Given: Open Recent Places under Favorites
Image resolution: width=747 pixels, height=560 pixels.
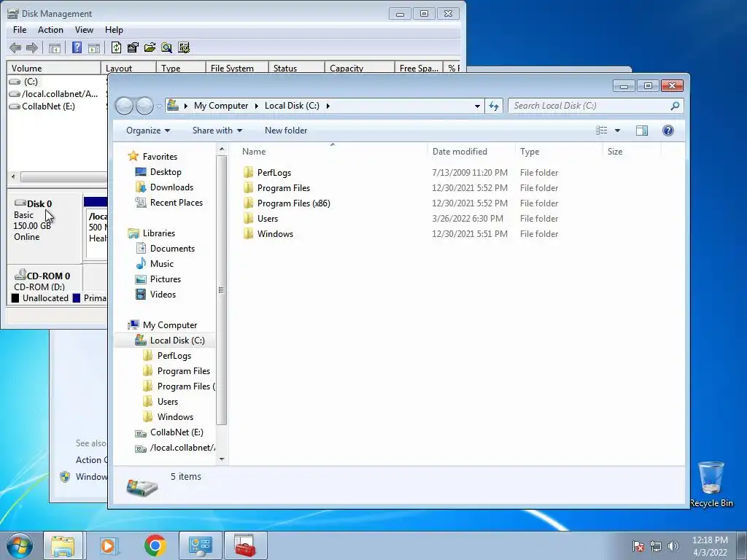Looking at the screenshot, I should [x=177, y=203].
